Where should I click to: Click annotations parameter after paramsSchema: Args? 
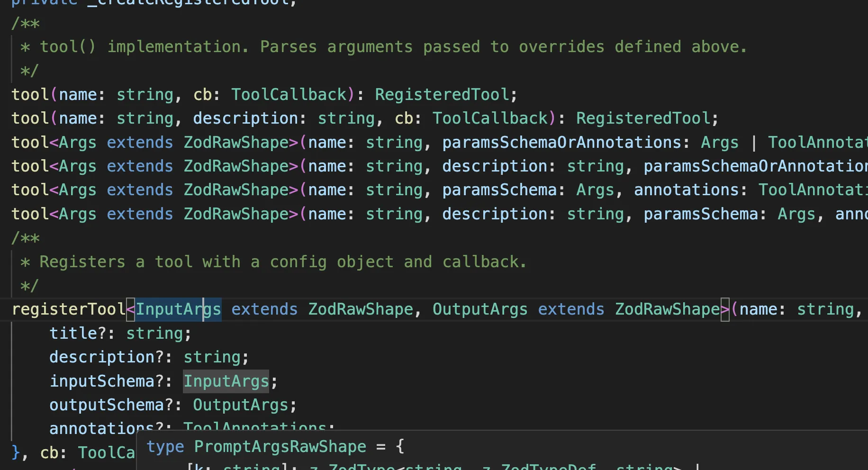coord(686,190)
